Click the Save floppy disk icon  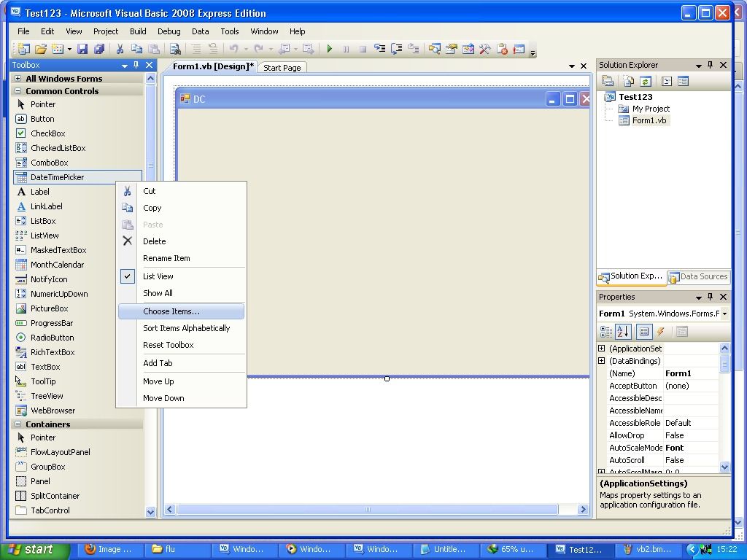pos(82,49)
